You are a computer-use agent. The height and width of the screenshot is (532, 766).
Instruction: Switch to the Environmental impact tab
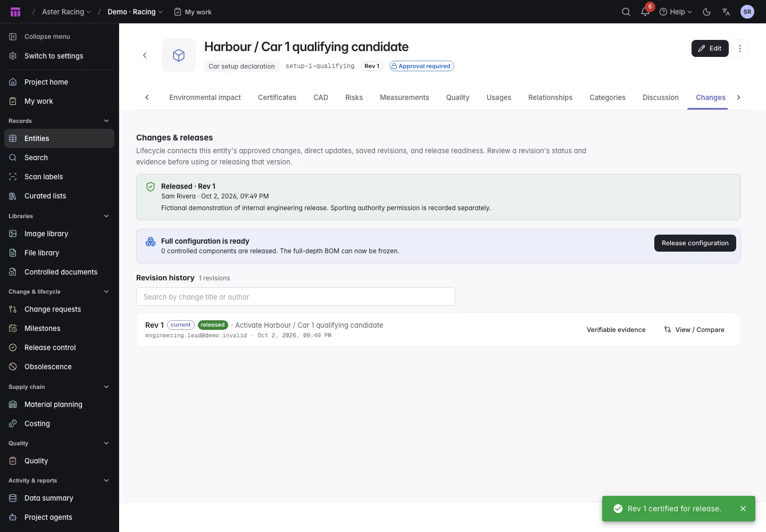coord(205,97)
